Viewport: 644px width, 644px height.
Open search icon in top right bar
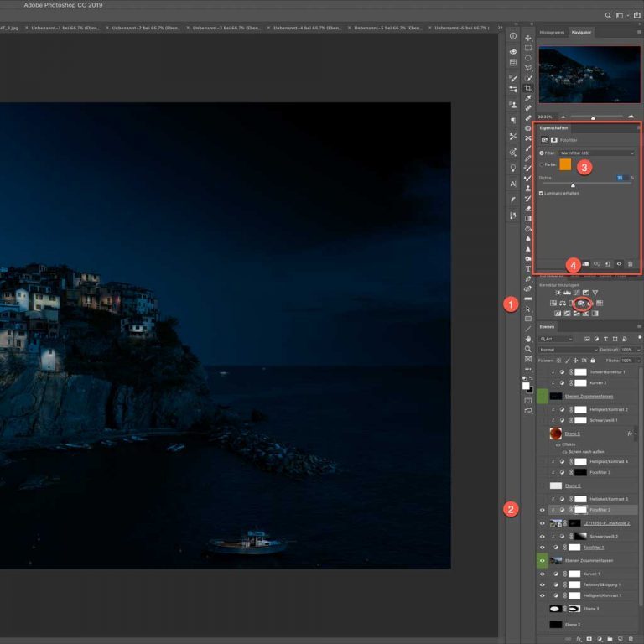click(x=608, y=16)
